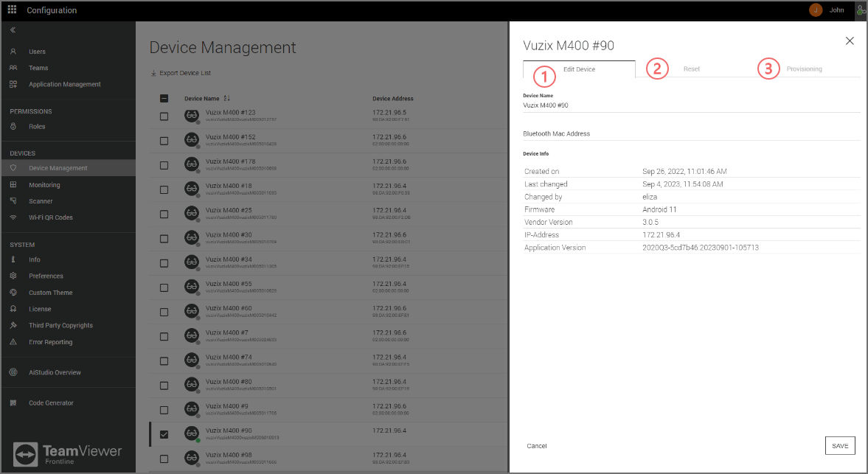Image resolution: width=868 pixels, height=474 pixels.
Task: Click the Export Device List download icon
Action: tap(153, 73)
